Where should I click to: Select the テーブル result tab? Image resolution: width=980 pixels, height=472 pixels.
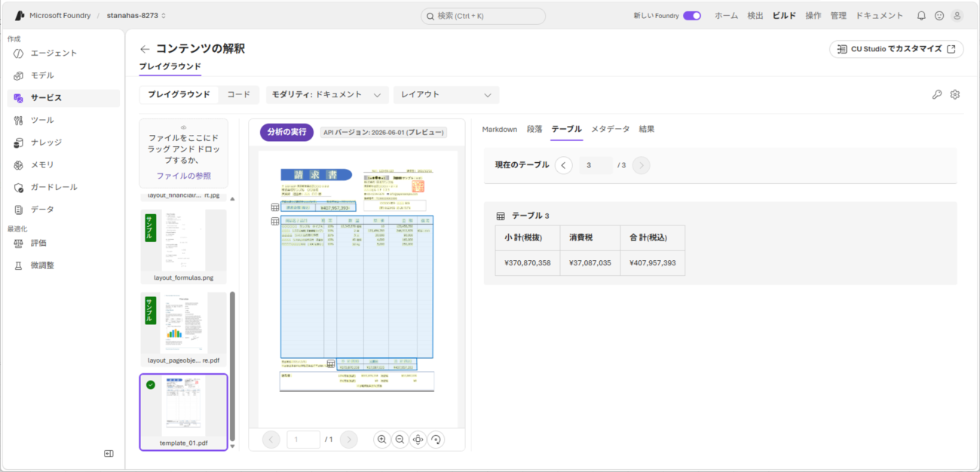pos(566,129)
